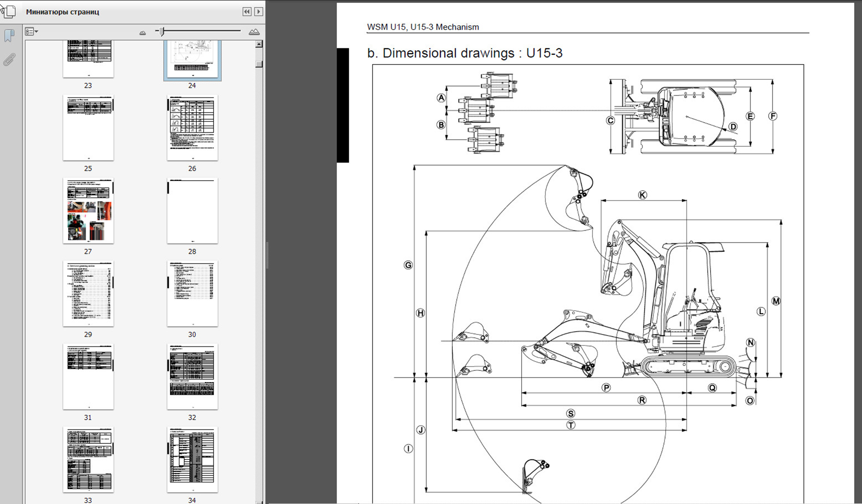
Task: Collapse thumbnails panel with double-arrow button
Action: (x=247, y=11)
